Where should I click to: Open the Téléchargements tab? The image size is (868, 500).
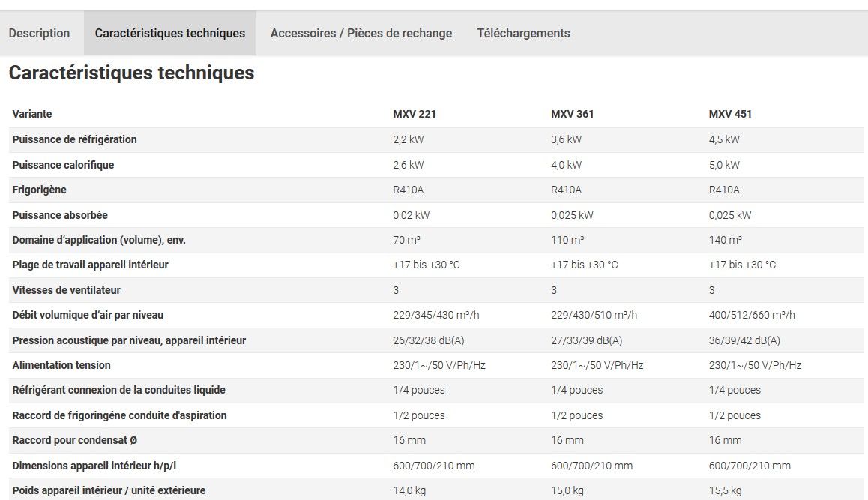[x=523, y=34]
